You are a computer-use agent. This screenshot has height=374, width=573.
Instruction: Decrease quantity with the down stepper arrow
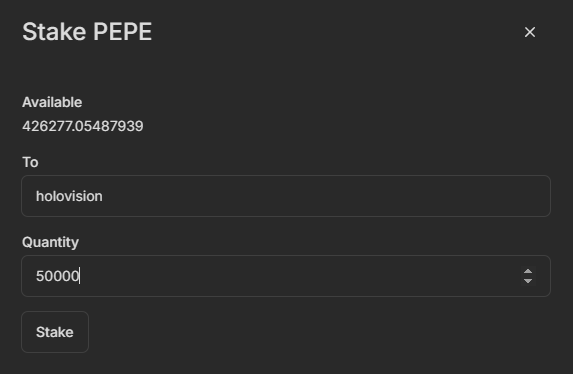coord(528,280)
